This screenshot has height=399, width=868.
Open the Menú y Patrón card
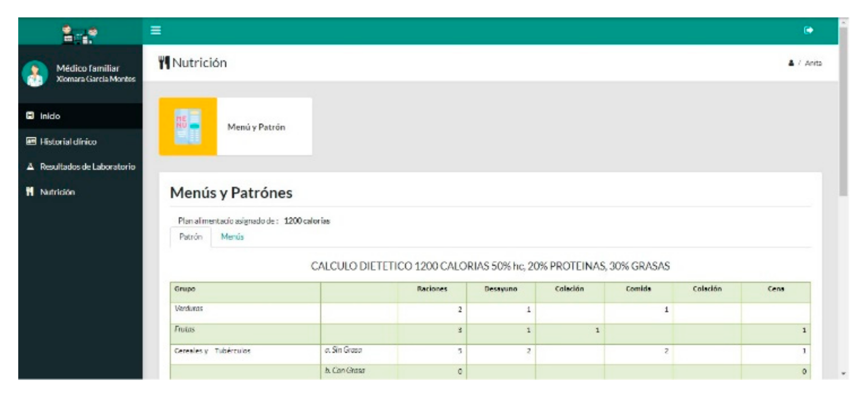256,127
